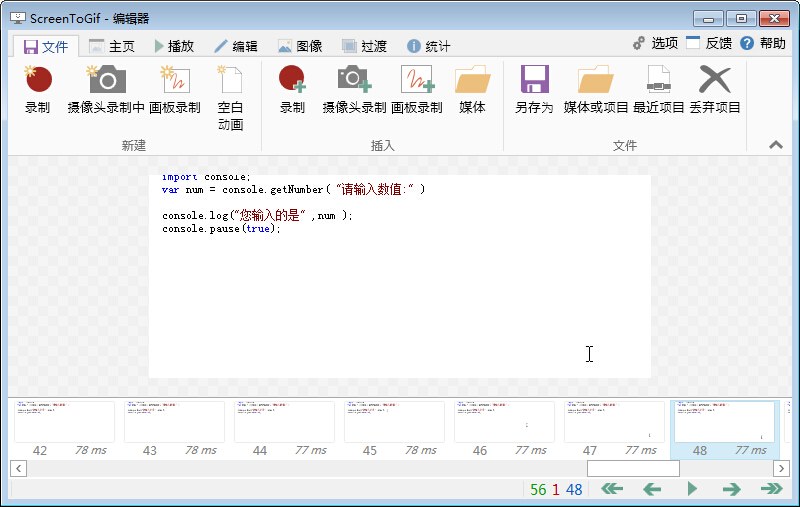Screen dimensions: 800x507
Task: Click the console.pause(true) line in preview
Action: (x=221, y=229)
